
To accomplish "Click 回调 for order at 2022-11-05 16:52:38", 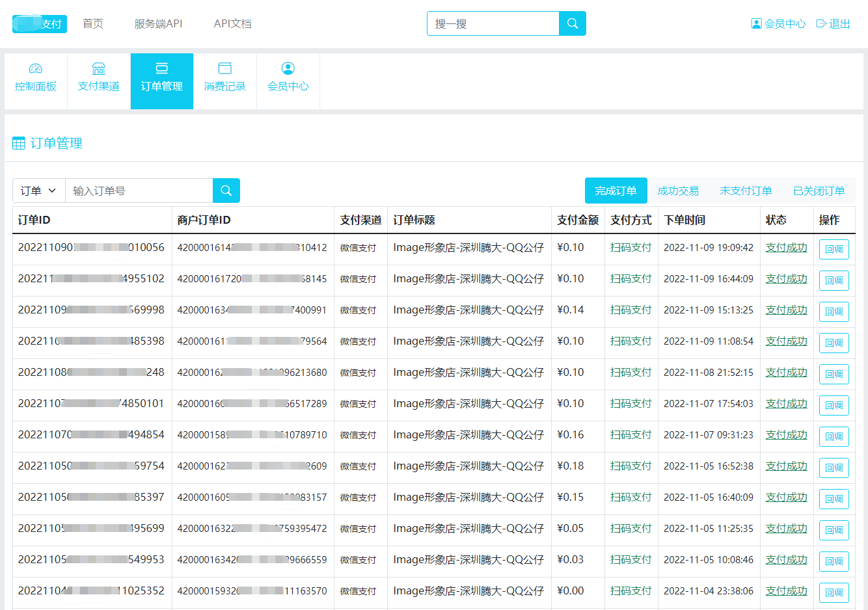I will (834, 468).
